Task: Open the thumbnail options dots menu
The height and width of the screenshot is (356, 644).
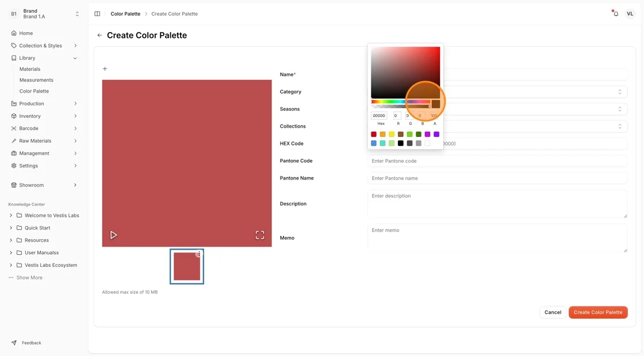Action: point(199,254)
